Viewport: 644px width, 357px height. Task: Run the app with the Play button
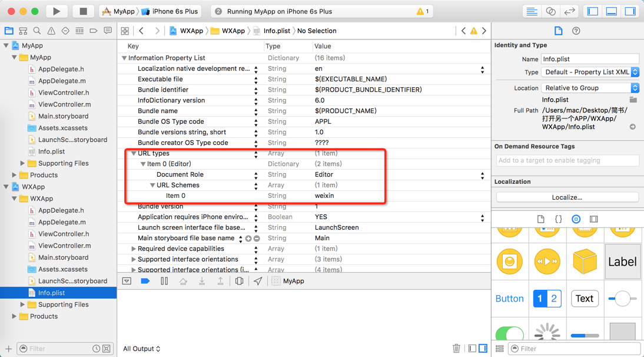pyautogui.click(x=57, y=12)
